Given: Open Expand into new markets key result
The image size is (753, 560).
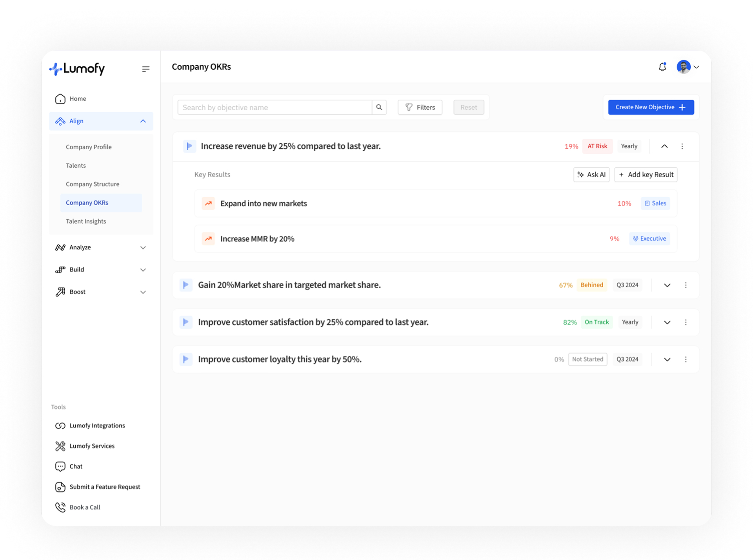Looking at the screenshot, I should pyautogui.click(x=436, y=204).
